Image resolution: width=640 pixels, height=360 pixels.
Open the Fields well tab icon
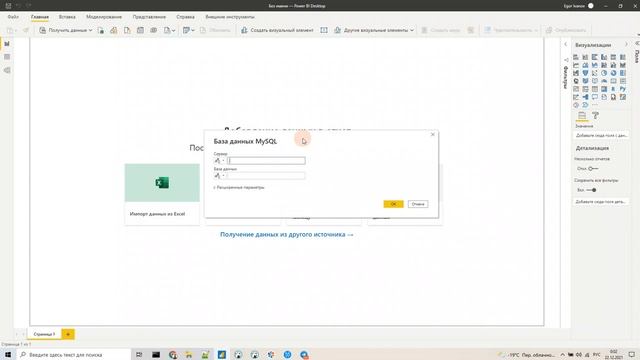(582, 116)
